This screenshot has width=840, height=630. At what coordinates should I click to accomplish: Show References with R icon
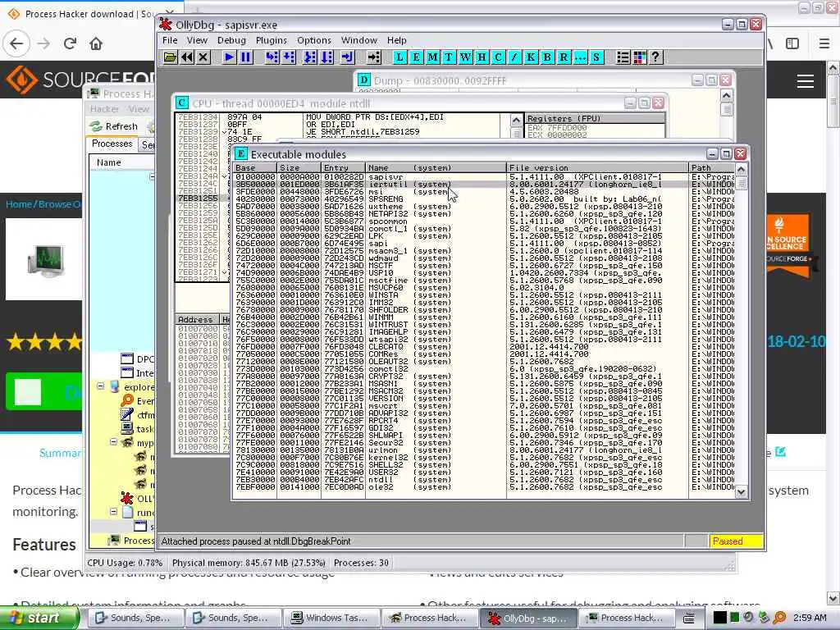(x=564, y=57)
